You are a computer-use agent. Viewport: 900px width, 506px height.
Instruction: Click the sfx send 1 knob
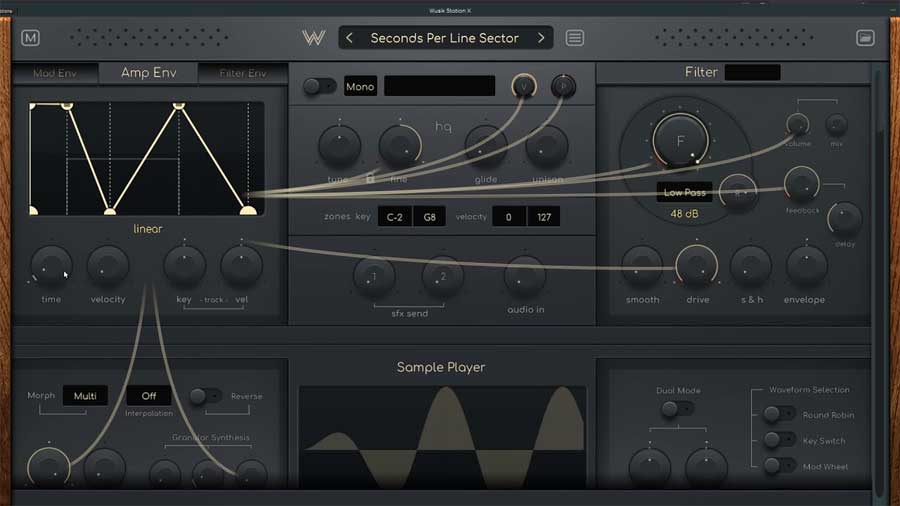[374, 277]
